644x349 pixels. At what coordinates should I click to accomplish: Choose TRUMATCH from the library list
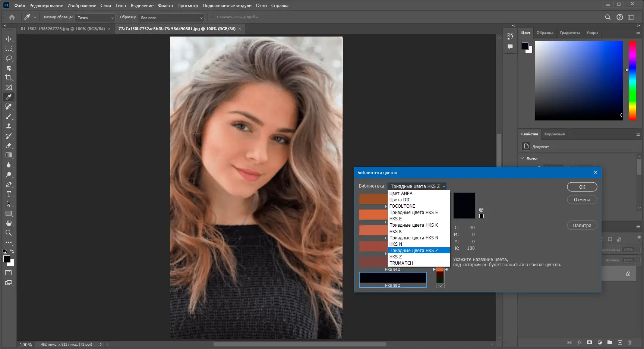401,263
